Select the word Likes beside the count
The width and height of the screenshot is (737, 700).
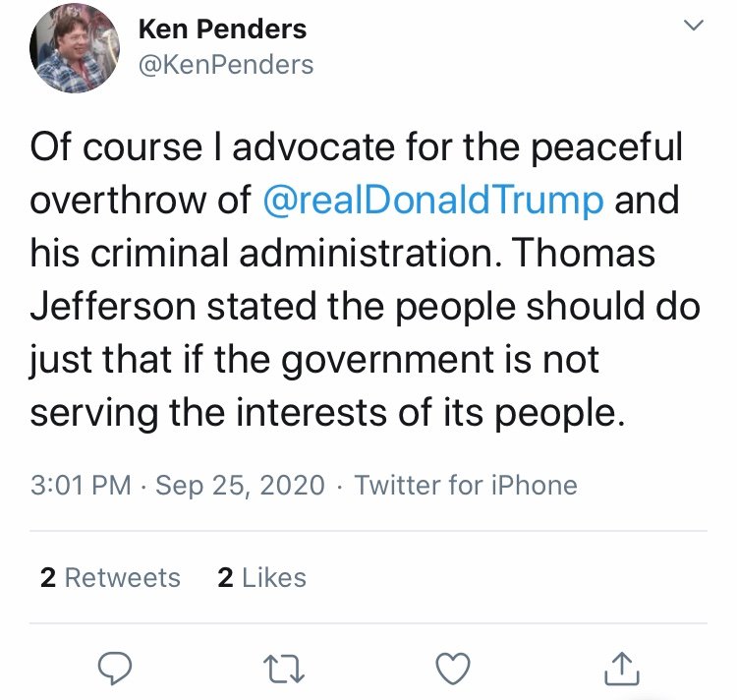point(274,578)
